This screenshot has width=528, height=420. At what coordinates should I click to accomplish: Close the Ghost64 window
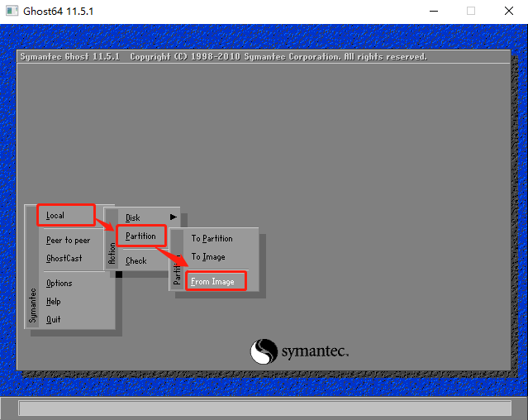point(509,11)
